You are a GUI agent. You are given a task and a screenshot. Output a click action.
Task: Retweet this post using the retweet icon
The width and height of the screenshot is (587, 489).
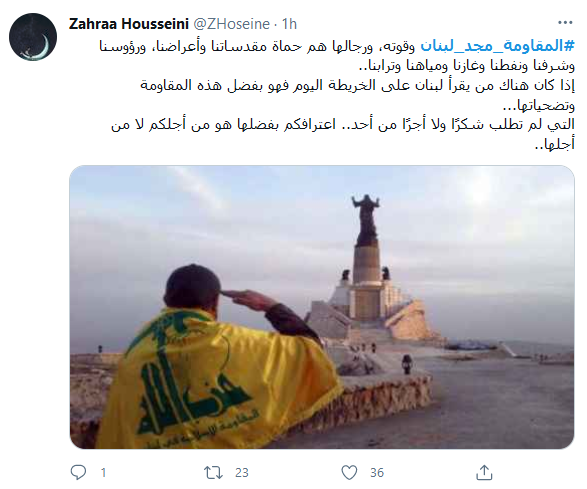point(213,472)
